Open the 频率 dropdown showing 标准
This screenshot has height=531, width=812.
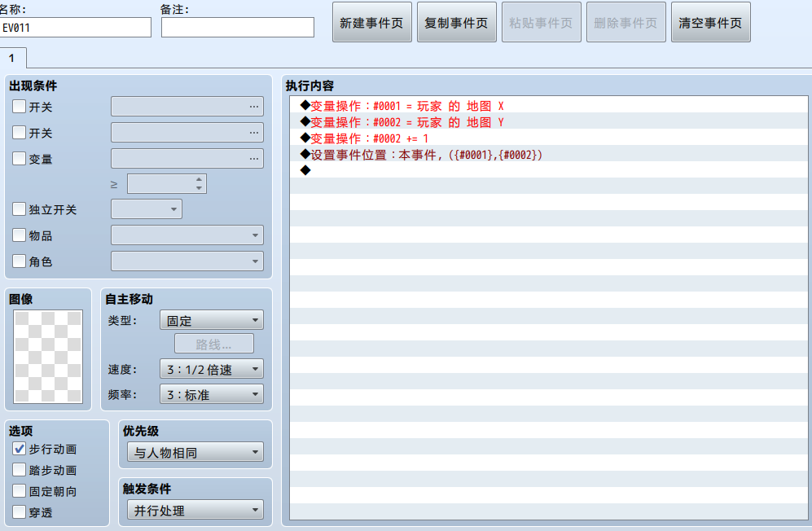coord(212,394)
